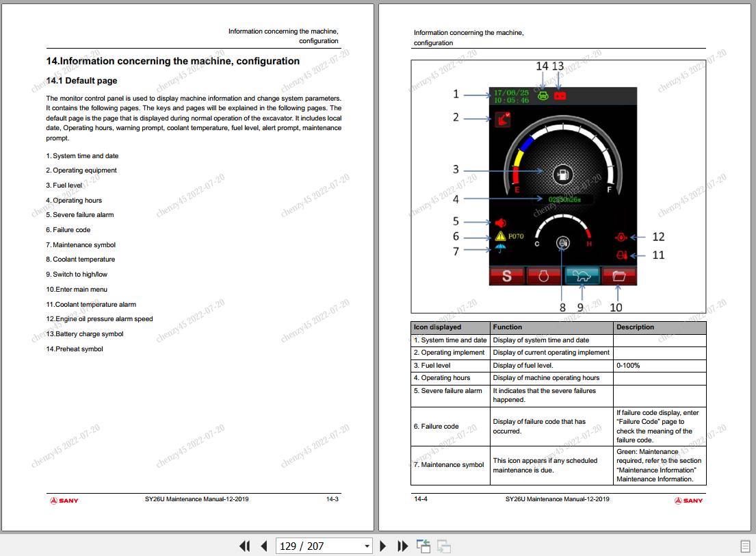Click the turtle high/low speed button
This screenshot has height=556, width=756.
(x=582, y=276)
